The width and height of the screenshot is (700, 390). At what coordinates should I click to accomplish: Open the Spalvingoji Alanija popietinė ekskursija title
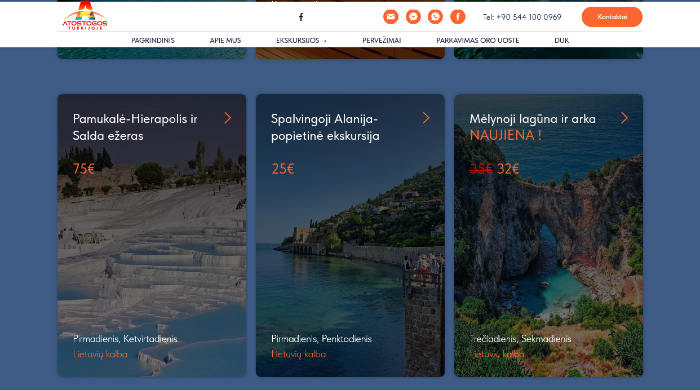click(325, 127)
